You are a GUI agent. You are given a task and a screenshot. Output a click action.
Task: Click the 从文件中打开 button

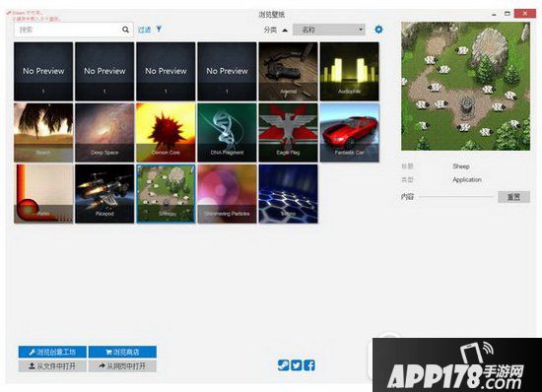pyautogui.click(x=52, y=365)
